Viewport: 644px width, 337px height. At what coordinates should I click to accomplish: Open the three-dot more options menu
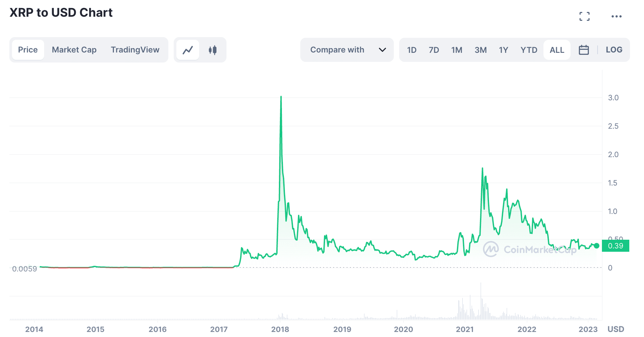616,16
